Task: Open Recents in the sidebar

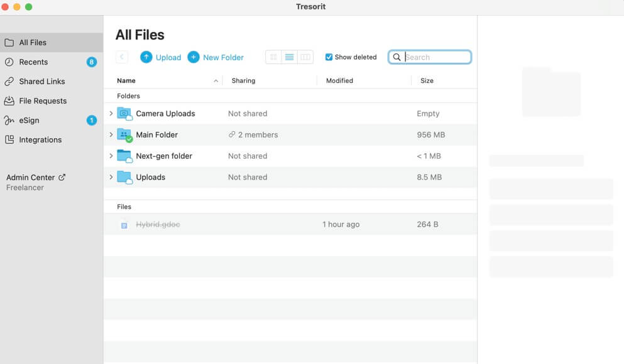Action: click(52, 62)
